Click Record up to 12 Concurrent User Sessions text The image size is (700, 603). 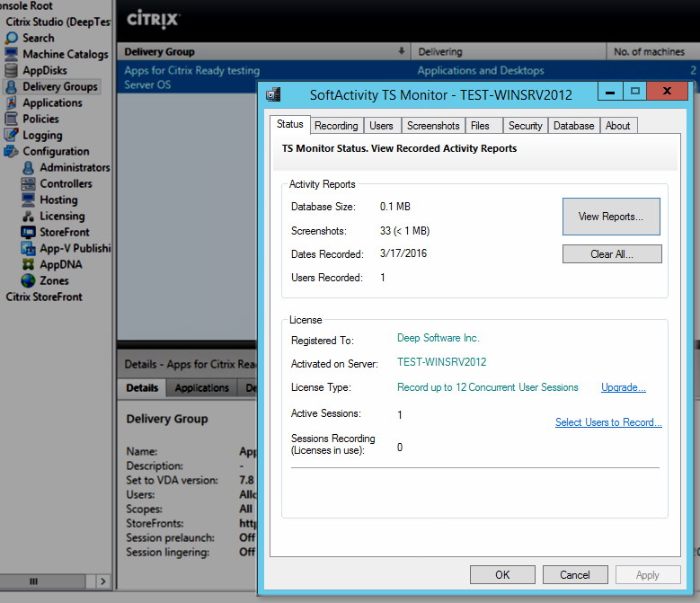click(x=488, y=387)
